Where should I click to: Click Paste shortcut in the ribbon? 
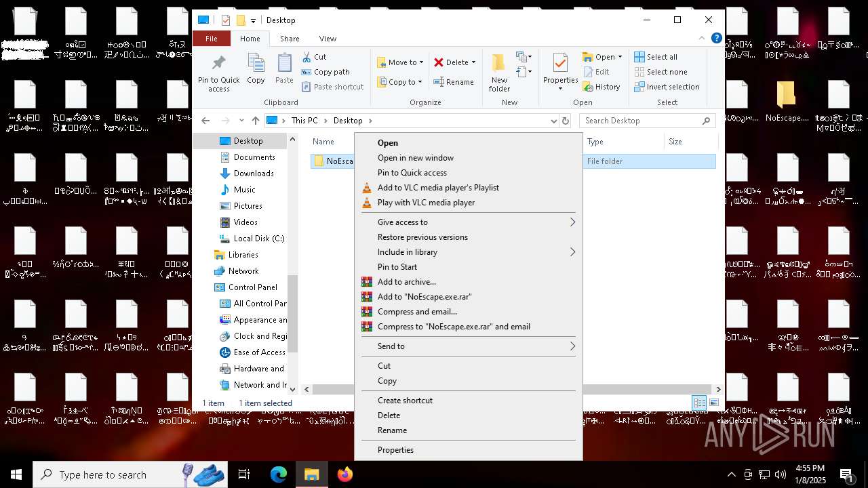[x=332, y=87]
